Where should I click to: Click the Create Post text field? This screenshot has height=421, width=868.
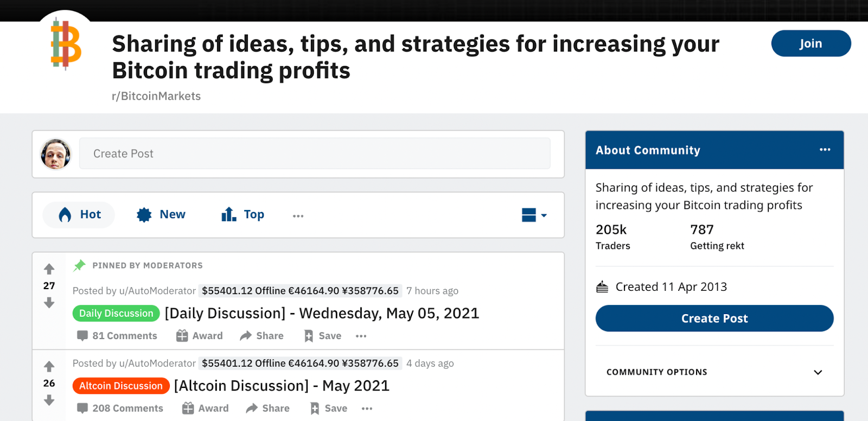point(315,154)
